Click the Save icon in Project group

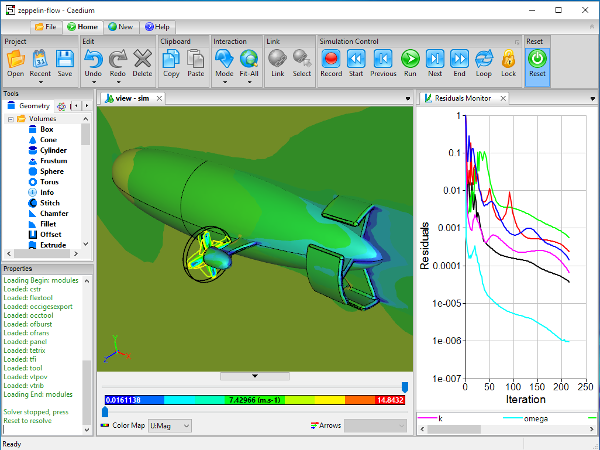tap(64, 62)
